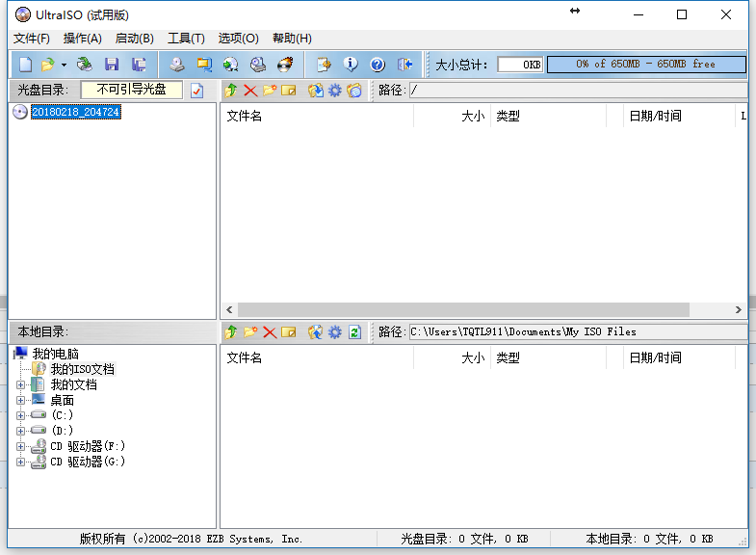Click the notepad with gear toolbar icon
The image size is (756, 555).
[324, 65]
